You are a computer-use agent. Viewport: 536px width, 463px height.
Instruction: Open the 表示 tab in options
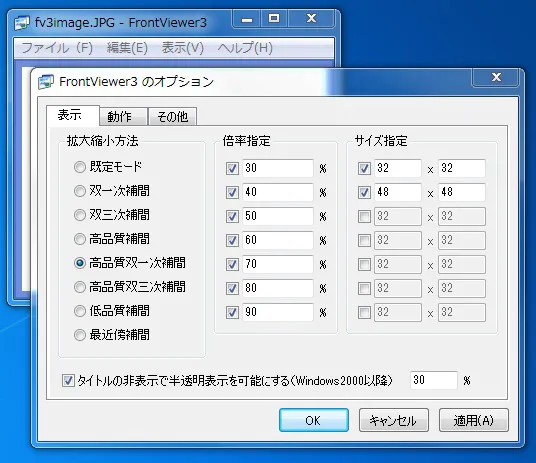tap(73, 116)
